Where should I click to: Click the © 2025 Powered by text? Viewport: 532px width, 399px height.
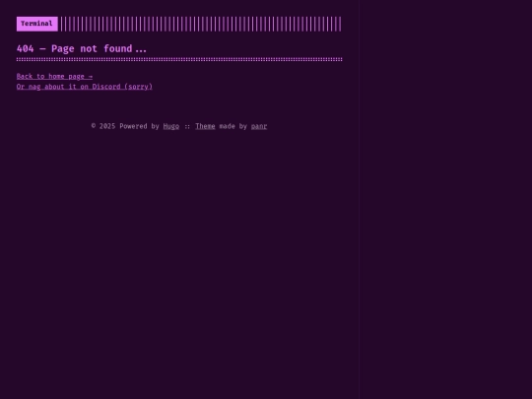click(125, 126)
